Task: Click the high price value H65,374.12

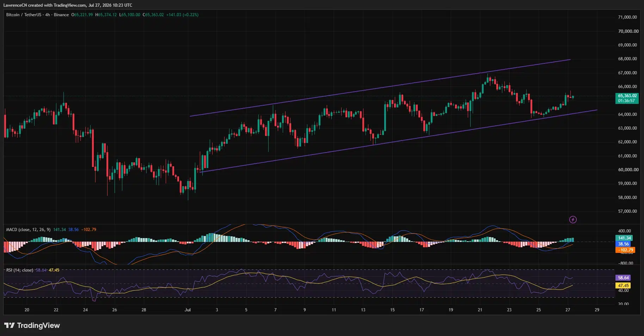Action: [106, 15]
